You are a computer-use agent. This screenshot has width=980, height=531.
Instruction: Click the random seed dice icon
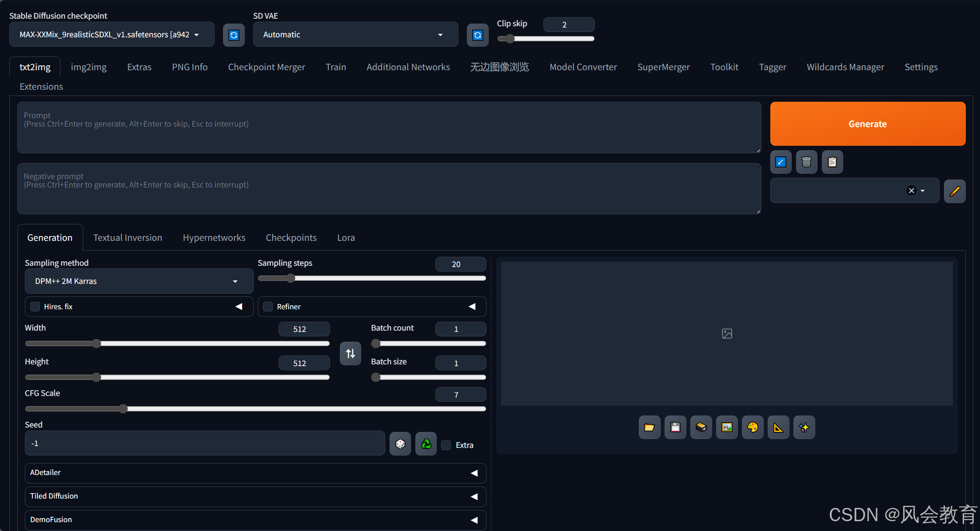point(400,444)
